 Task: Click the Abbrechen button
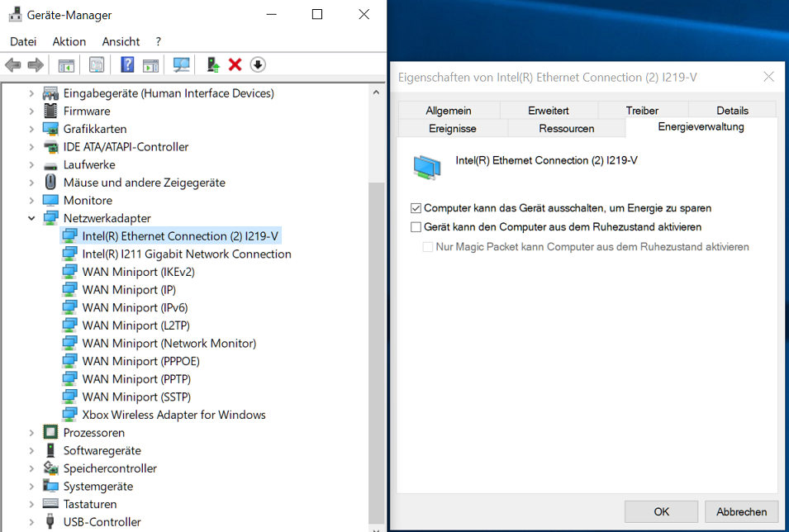click(741, 511)
